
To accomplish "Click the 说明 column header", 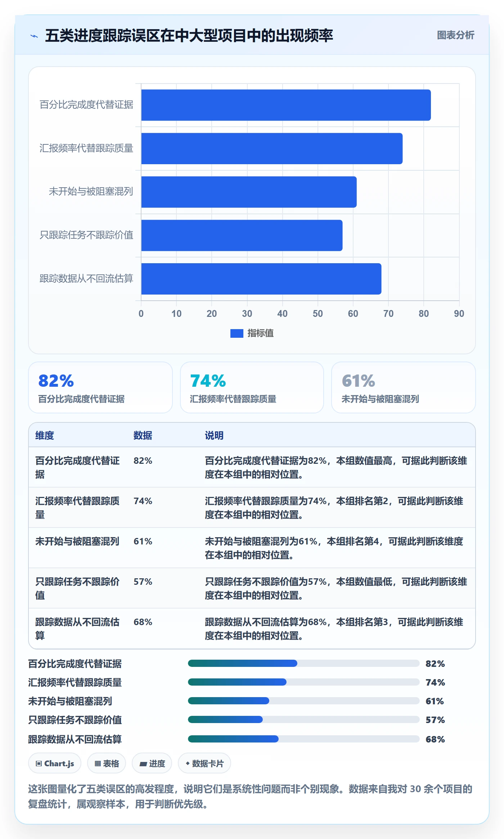I will [214, 435].
